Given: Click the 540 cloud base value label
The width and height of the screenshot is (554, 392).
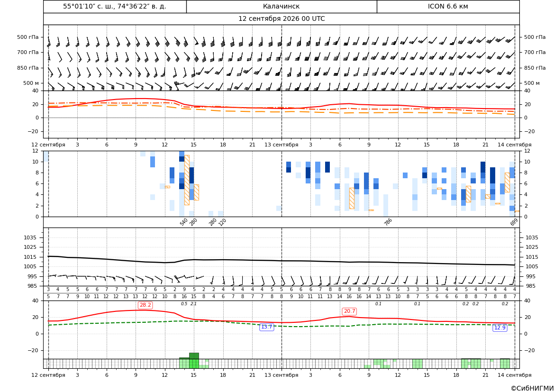Looking at the screenshot, I should coord(184,222).
